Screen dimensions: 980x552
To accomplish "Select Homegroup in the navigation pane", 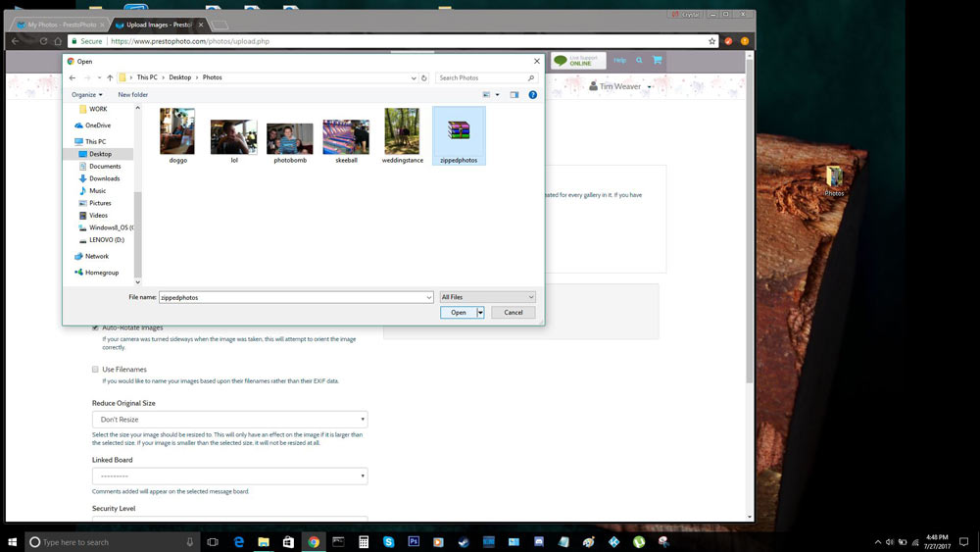I will [x=97, y=273].
